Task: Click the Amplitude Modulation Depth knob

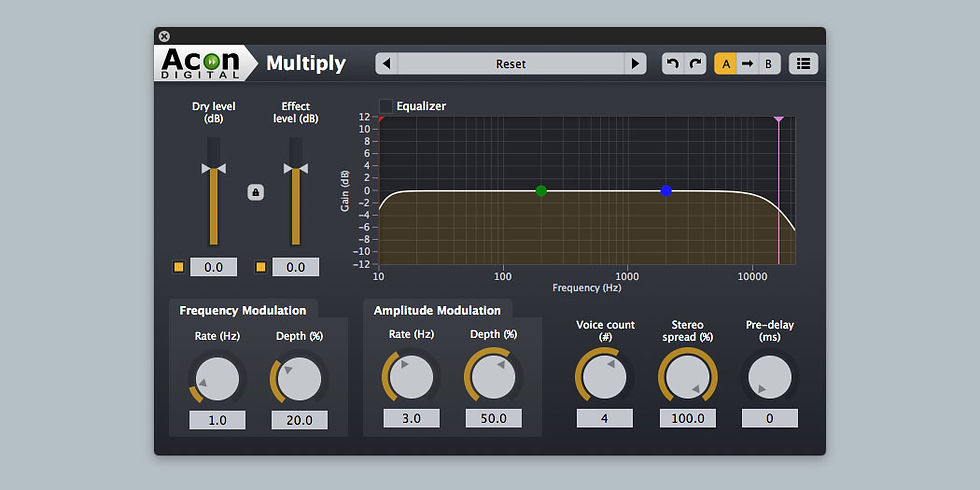Action: [x=493, y=377]
